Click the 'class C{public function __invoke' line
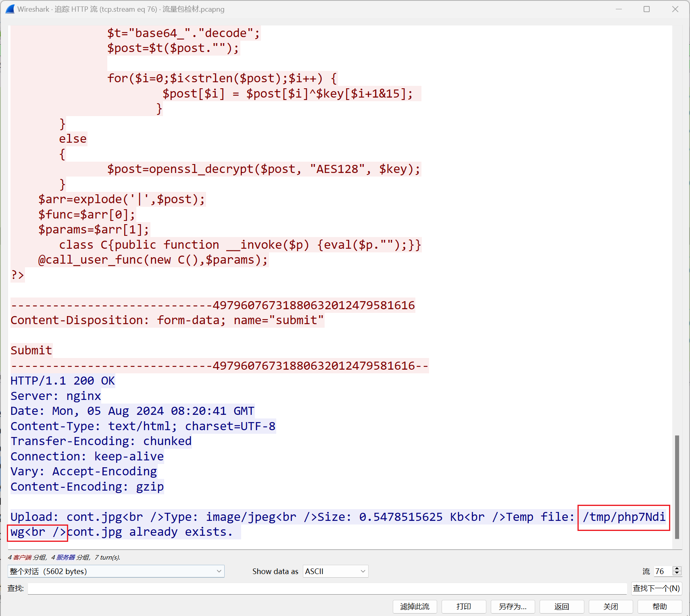The width and height of the screenshot is (690, 616). click(x=240, y=245)
